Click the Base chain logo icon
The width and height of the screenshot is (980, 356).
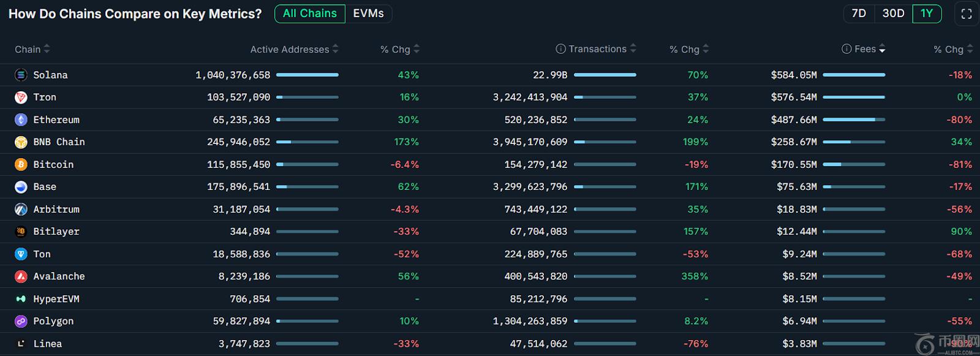tap(21, 187)
